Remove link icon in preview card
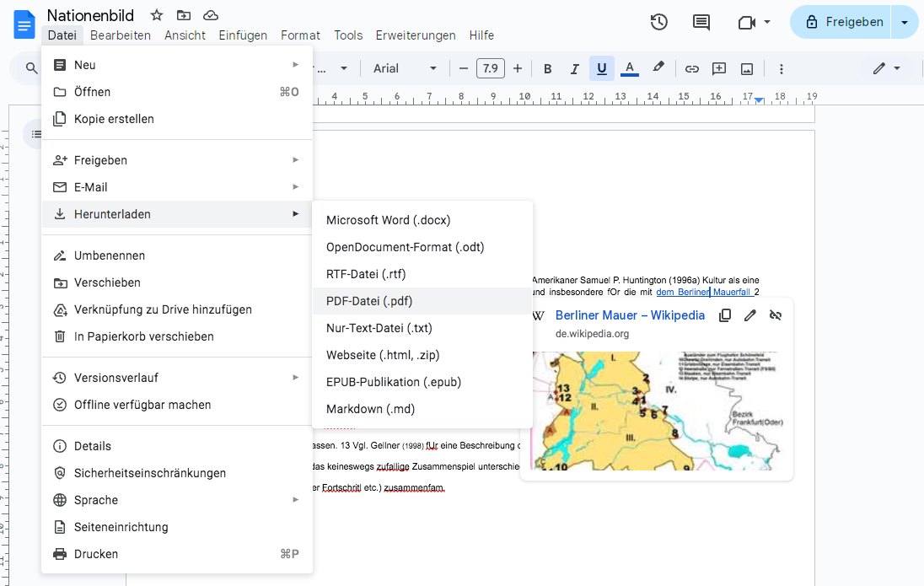This screenshot has width=924, height=586. click(776, 315)
